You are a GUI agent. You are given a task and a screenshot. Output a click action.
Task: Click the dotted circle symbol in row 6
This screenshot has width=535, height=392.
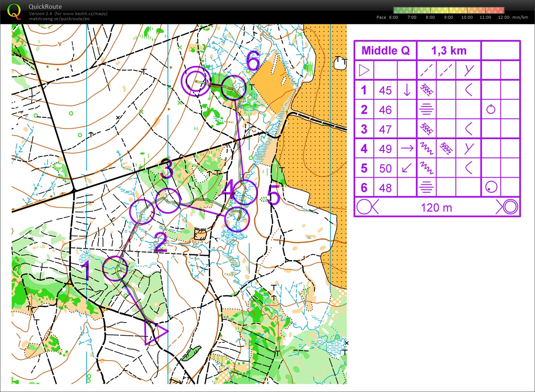coord(491,187)
